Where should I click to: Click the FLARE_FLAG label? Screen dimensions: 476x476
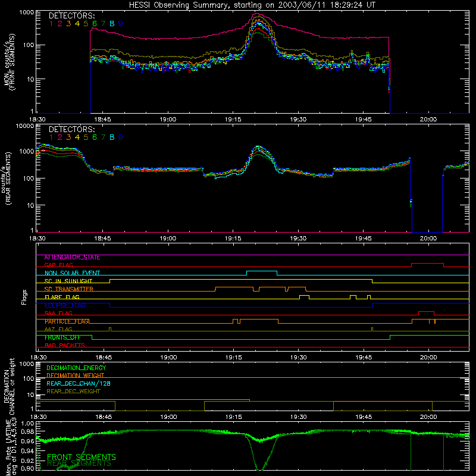(x=62, y=297)
